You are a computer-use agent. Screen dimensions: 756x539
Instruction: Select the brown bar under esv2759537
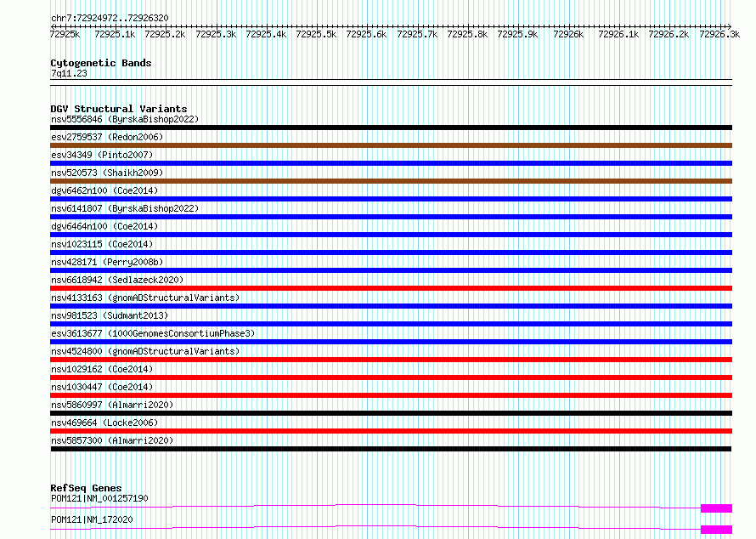click(x=391, y=145)
